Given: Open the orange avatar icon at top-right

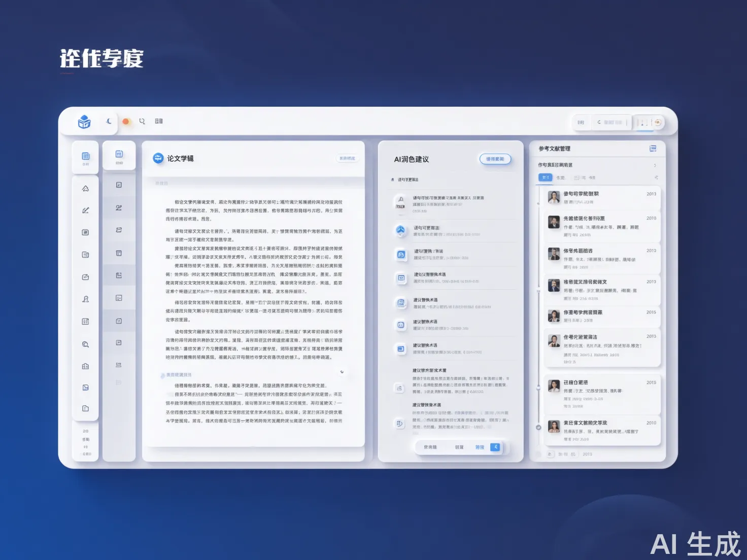Looking at the screenshot, I should pyautogui.click(x=658, y=122).
